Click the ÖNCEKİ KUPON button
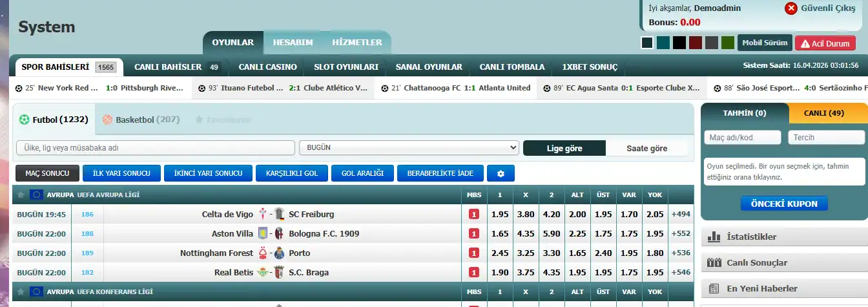Screen dimensions: 868x307 784,204
